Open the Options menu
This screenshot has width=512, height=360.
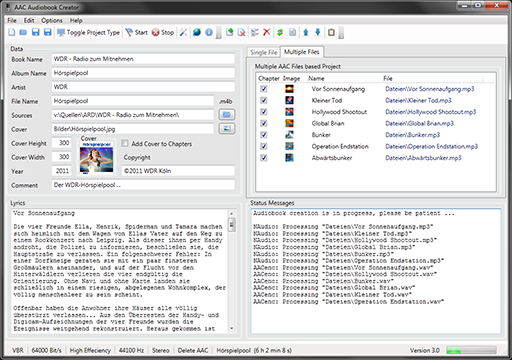click(52, 20)
